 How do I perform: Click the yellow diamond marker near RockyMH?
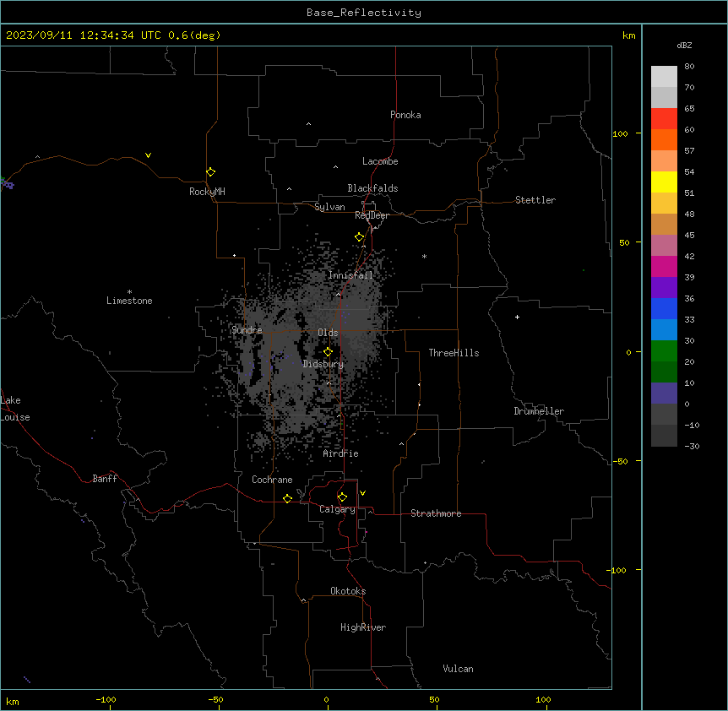pyautogui.click(x=210, y=172)
